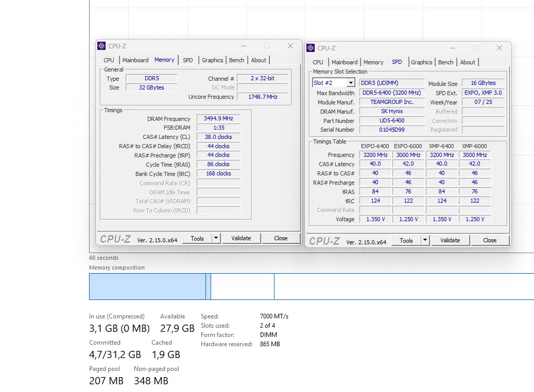
Task: Go to the Bench tab in the SPD window
Action: pos(445,62)
